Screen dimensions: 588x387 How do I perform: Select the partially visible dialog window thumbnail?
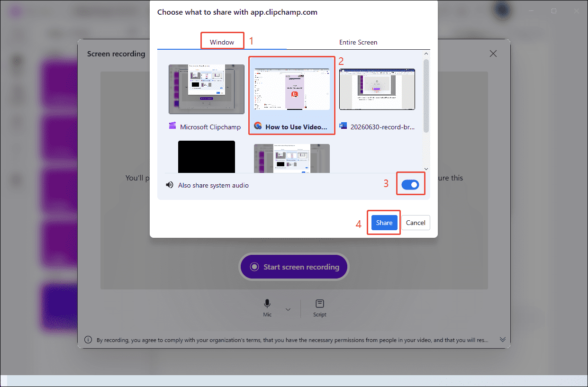292,158
